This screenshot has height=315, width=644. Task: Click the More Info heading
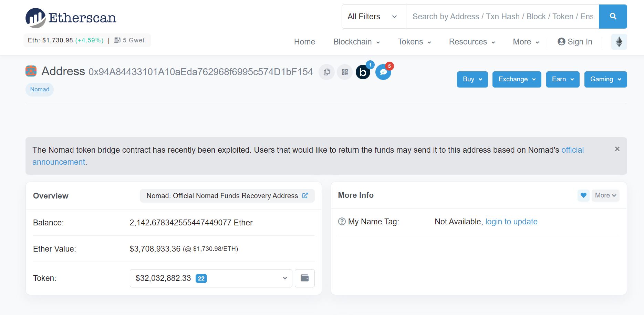pyautogui.click(x=356, y=195)
